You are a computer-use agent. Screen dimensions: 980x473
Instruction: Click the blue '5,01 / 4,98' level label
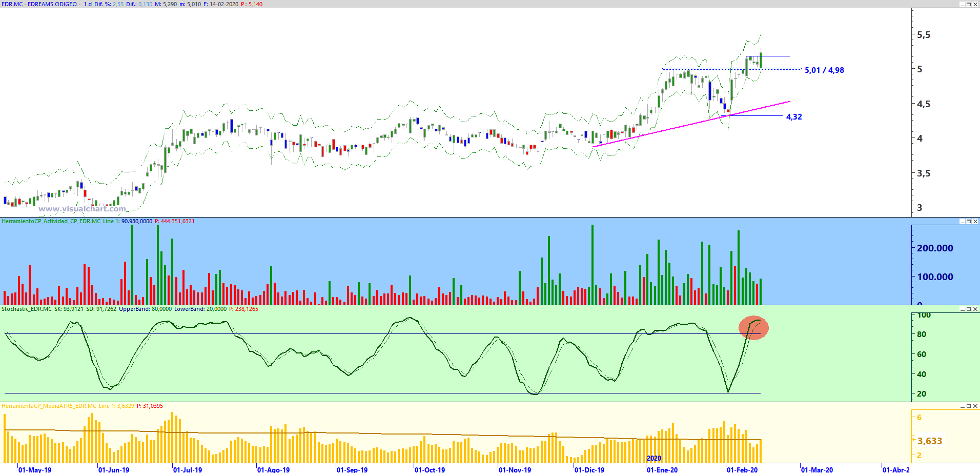pos(824,70)
